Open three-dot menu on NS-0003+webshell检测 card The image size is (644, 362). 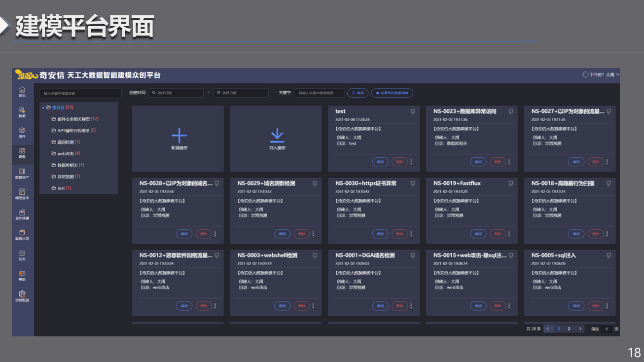(313, 306)
